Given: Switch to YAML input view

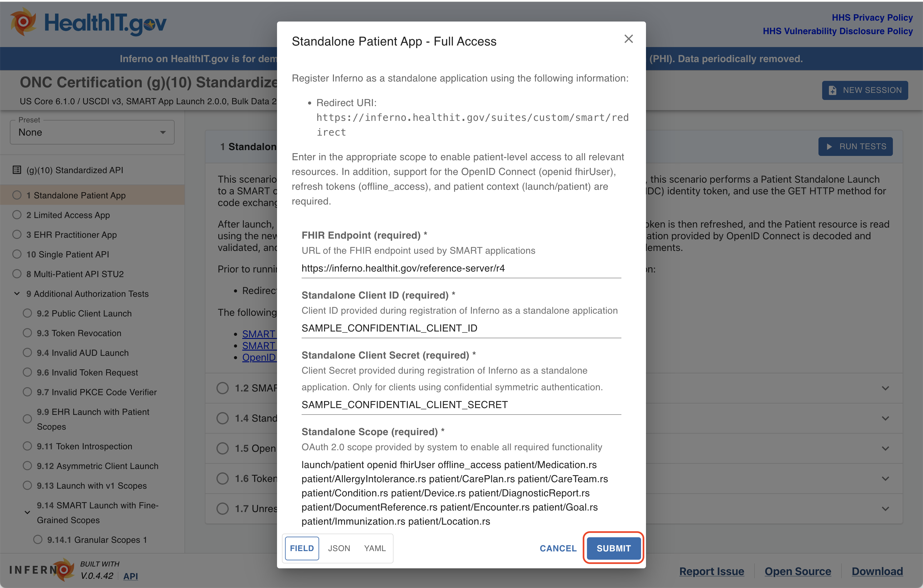Looking at the screenshot, I should (375, 548).
